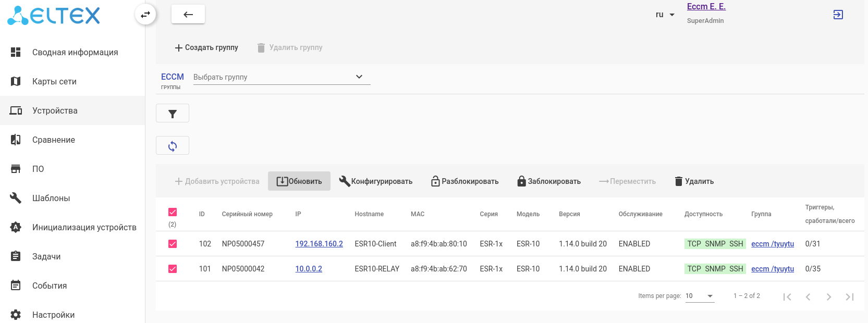Uncheck the select-all devices header checkbox
Screen dimensions: 868x323
coord(173,212)
